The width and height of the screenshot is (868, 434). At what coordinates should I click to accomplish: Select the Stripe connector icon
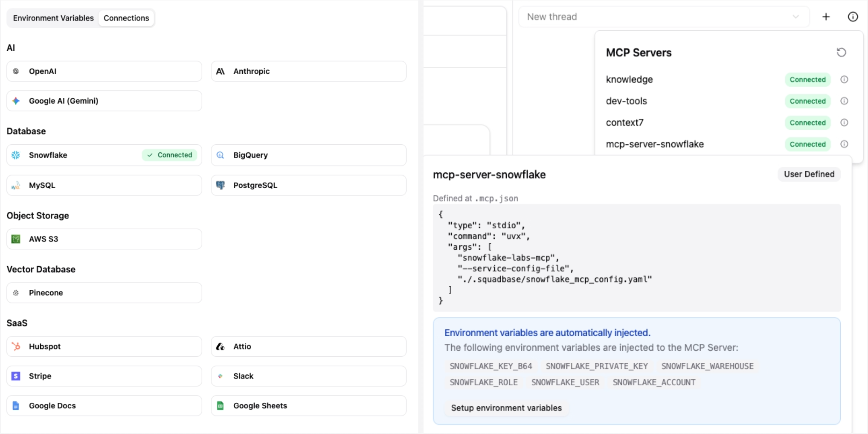(16, 376)
